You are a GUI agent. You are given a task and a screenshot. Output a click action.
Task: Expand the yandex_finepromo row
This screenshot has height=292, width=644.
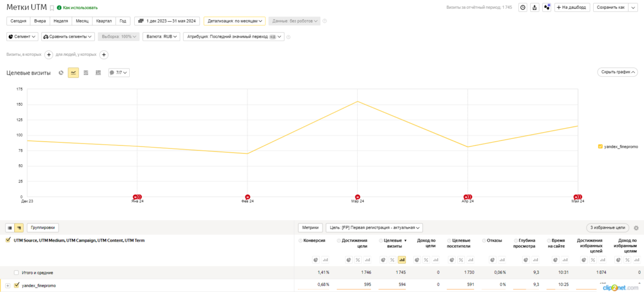click(x=8, y=285)
